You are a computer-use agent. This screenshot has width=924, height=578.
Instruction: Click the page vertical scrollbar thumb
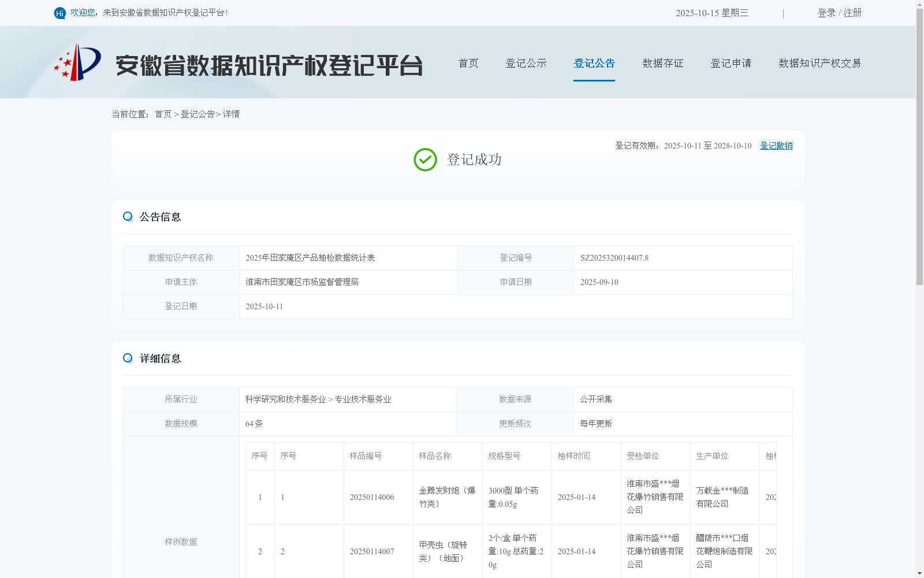[x=919, y=147]
